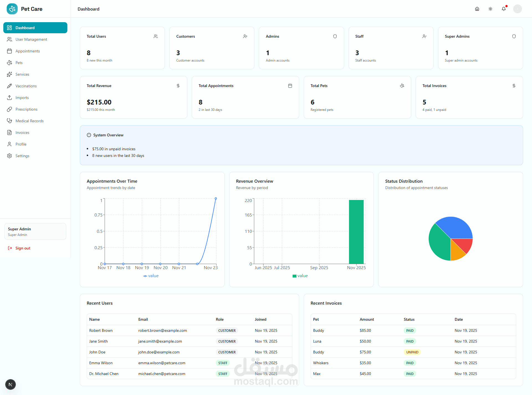Toggle light/dark theme sun icon

[x=490, y=9]
